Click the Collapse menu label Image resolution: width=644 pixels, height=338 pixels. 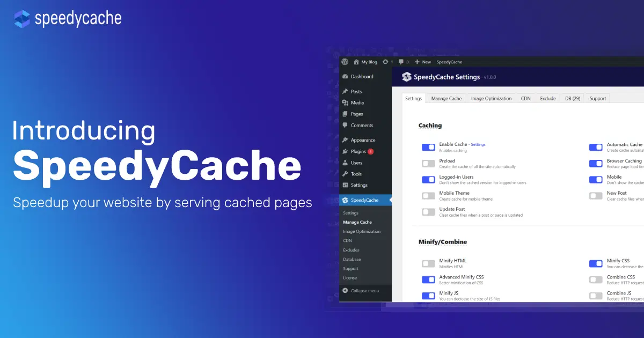pos(365,291)
